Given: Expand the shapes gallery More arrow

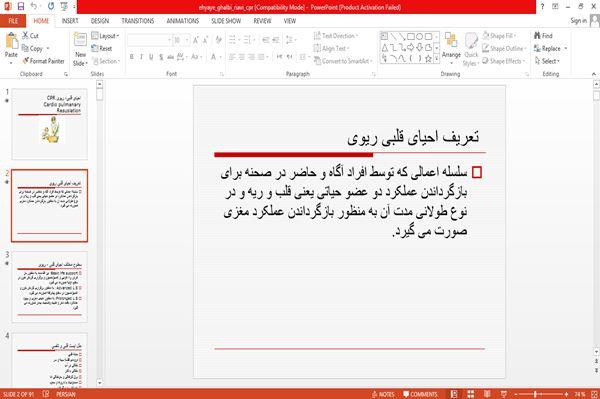Looking at the screenshot, I should 437,59.
